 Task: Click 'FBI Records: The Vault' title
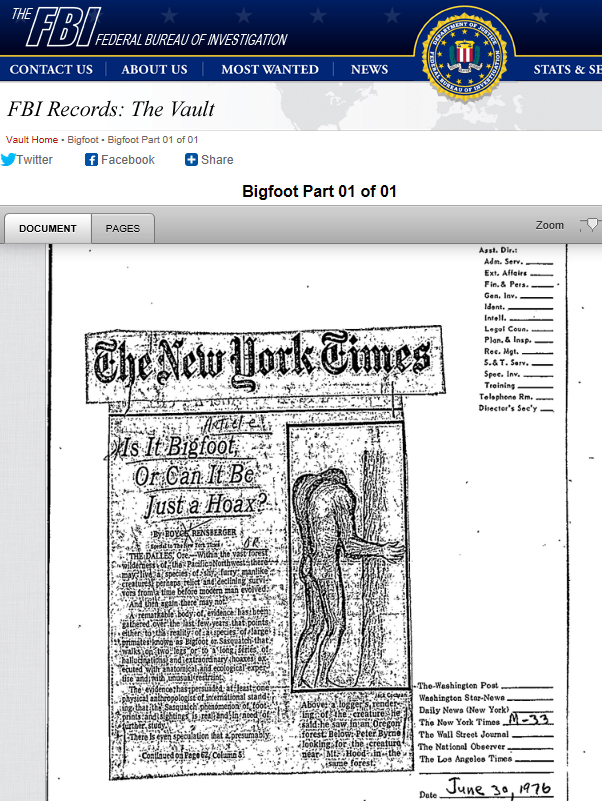point(111,109)
